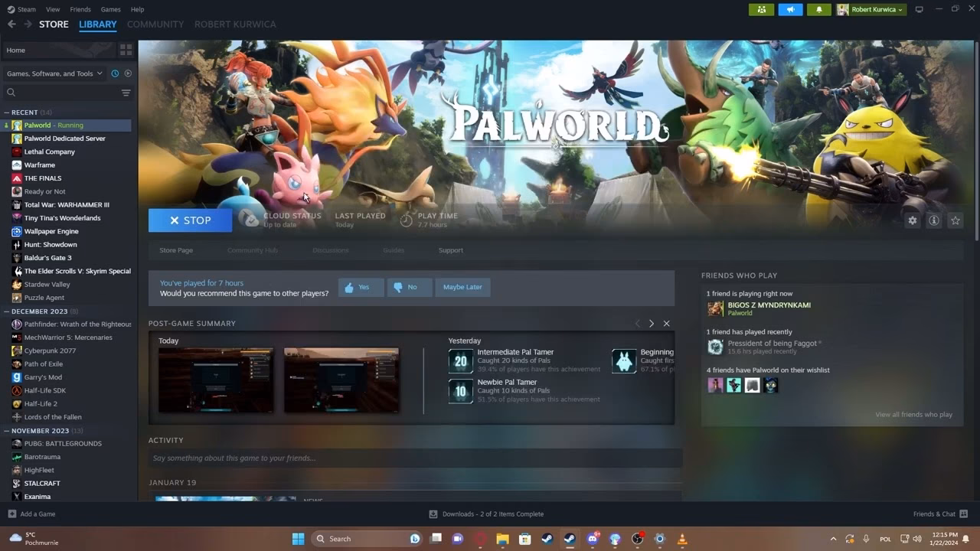View all friends who play link
This screenshot has width=980, height=551.
point(914,415)
